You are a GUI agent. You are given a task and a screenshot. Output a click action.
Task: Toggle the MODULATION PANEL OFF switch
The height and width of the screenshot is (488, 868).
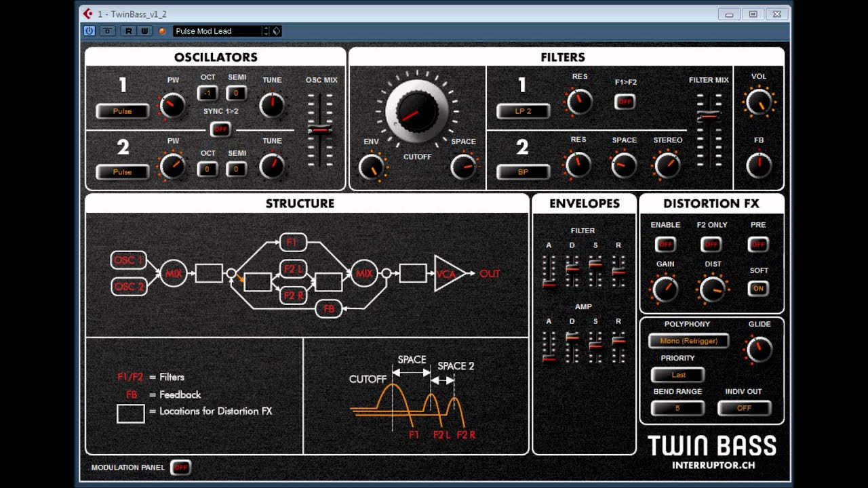tap(180, 468)
